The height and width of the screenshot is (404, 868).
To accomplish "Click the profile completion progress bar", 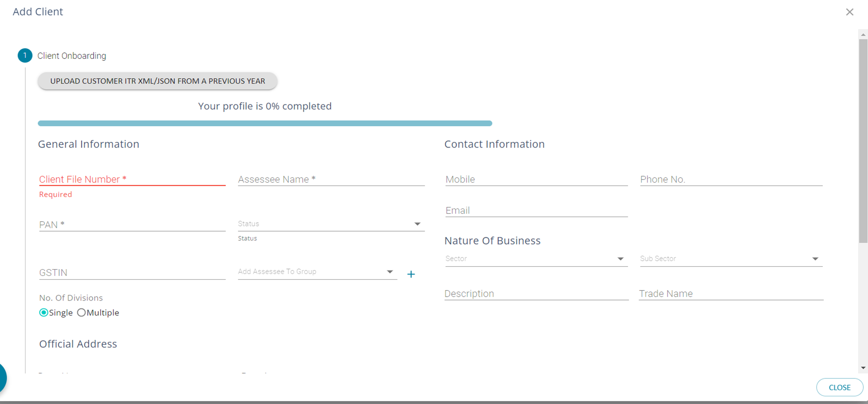I will tap(265, 123).
